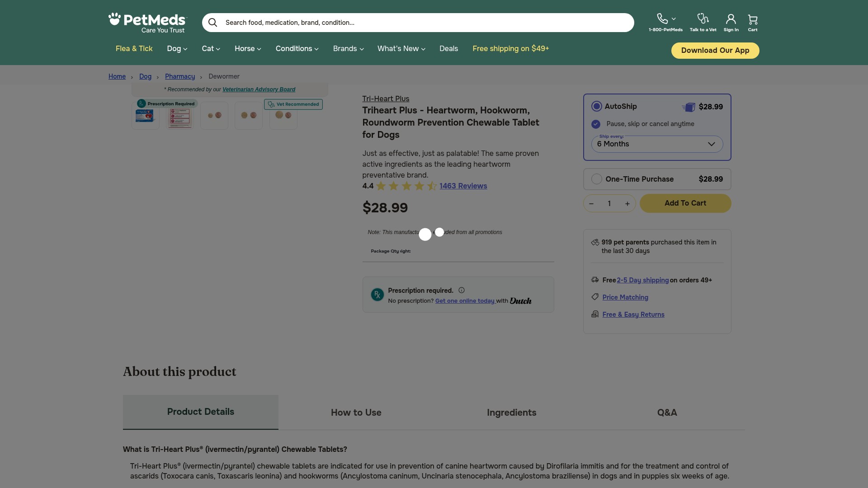Expand the Conditions menu
This screenshot has height=488, width=868.
pyautogui.click(x=297, y=49)
